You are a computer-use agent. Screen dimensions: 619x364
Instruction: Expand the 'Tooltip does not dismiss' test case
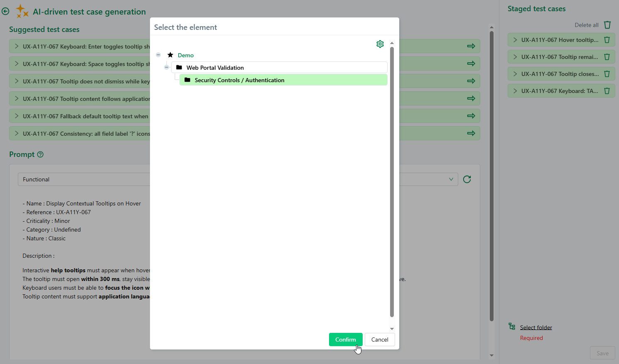16,81
